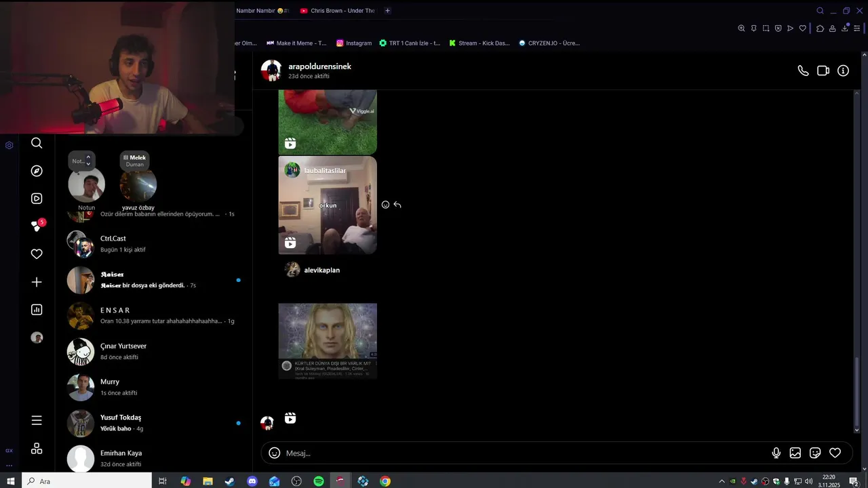Screen dimensions: 868x488
Task: Open Discord from the taskbar
Action: 252,481
